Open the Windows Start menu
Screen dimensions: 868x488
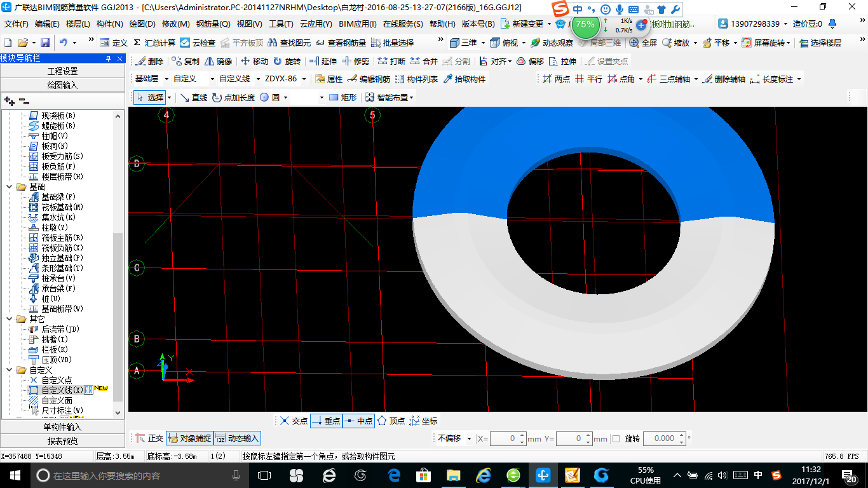[15, 475]
